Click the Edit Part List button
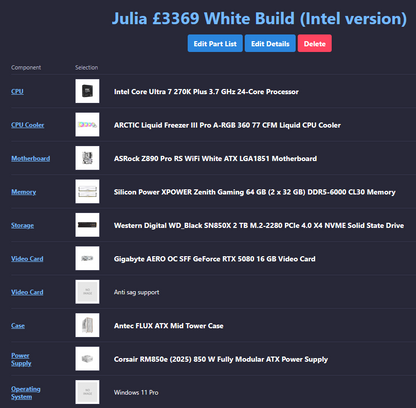The height and width of the screenshot is (408, 416). 215,43
